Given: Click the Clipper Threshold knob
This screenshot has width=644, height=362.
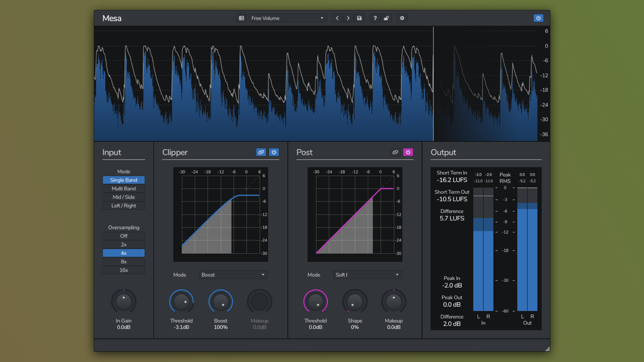Looking at the screenshot, I should pyautogui.click(x=181, y=301).
